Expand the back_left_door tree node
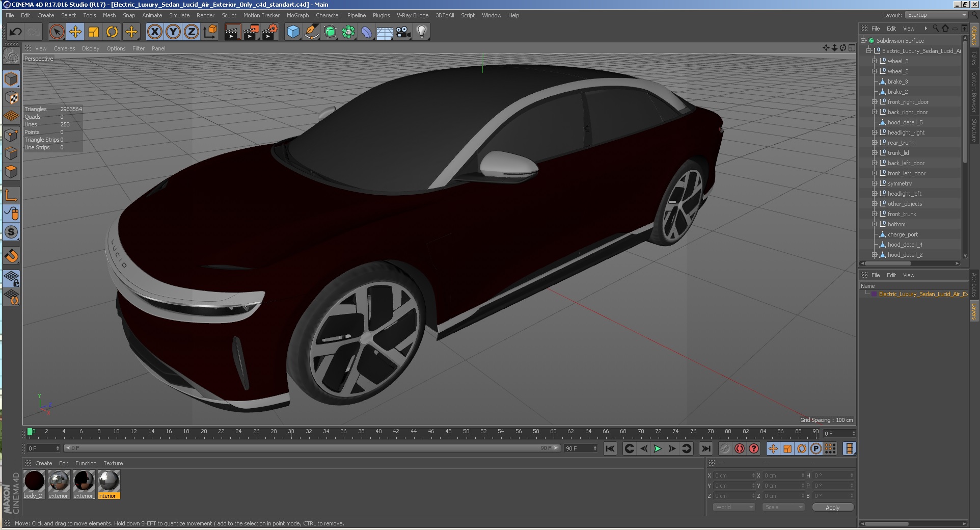The height and width of the screenshot is (530, 980). pyautogui.click(x=874, y=163)
